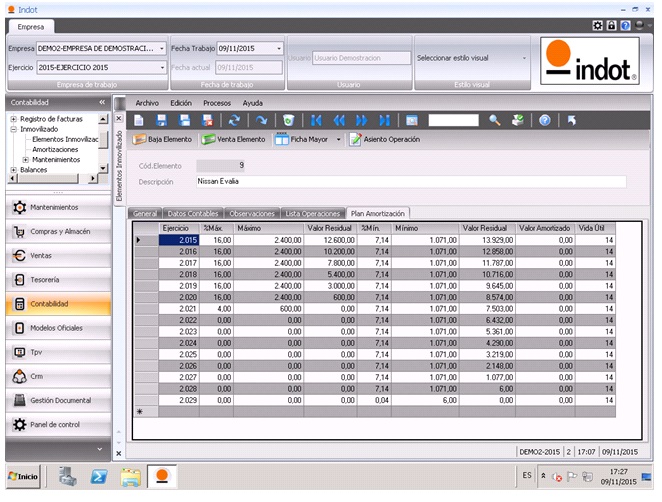This screenshot has height=502, width=662.
Task: Open the Procesos menu
Action: point(216,103)
